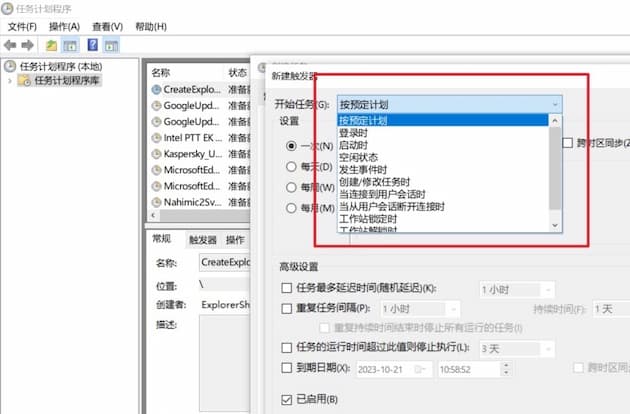This screenshot has width=630, height=414.
Task: Select the 每周(W) radio button
Action: [290, 186]
